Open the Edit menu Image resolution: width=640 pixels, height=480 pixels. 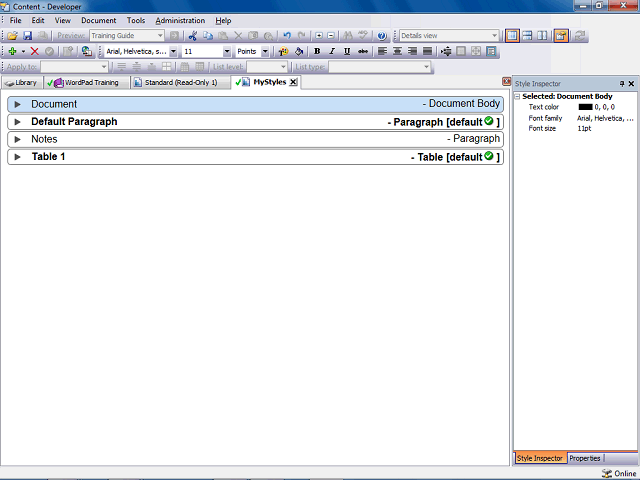click(38, 20)
